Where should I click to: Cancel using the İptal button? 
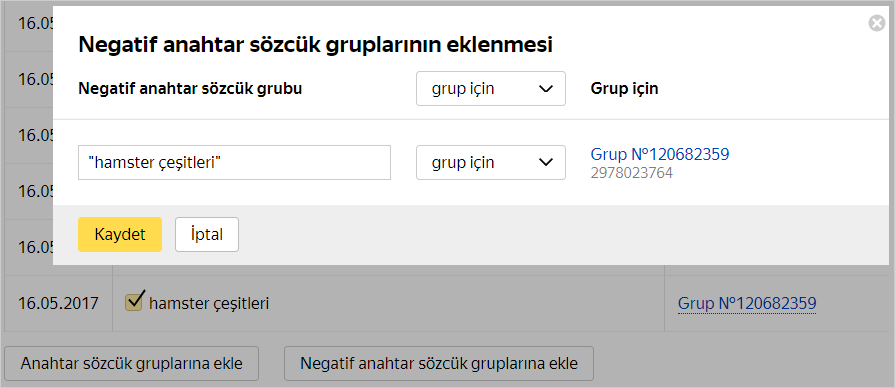pyautogui.click(x=207, y=235)
